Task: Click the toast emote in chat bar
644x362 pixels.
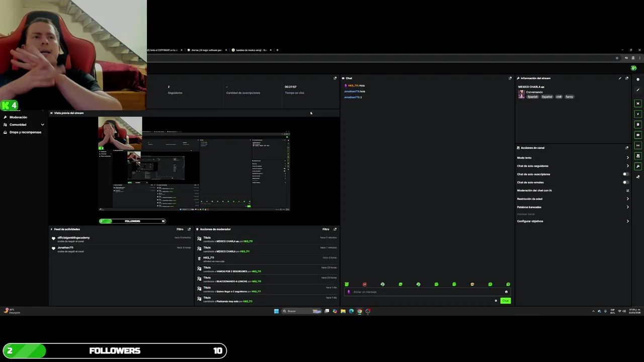Action: coord(472,285)
